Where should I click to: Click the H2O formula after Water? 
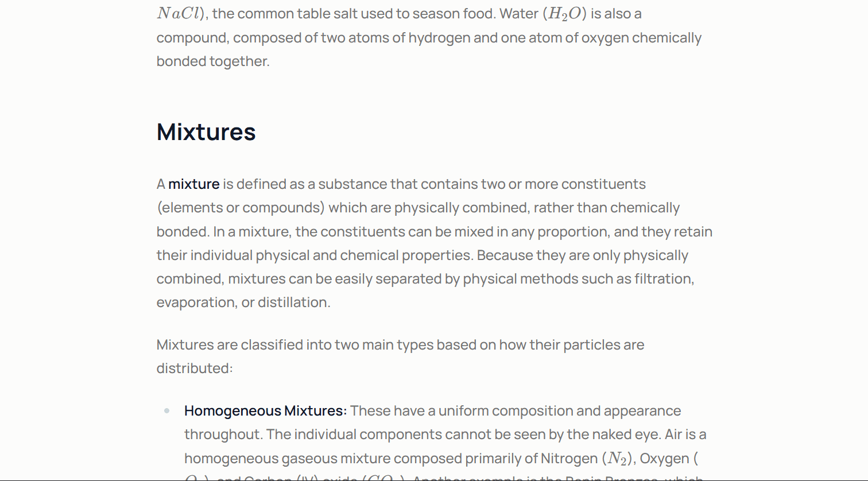click(x=565, y=14)
